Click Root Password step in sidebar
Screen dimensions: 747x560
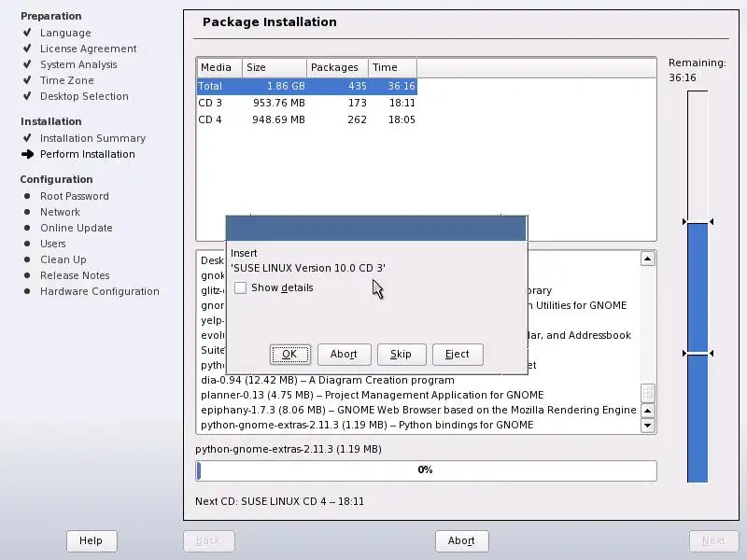[x=75, y=196]
